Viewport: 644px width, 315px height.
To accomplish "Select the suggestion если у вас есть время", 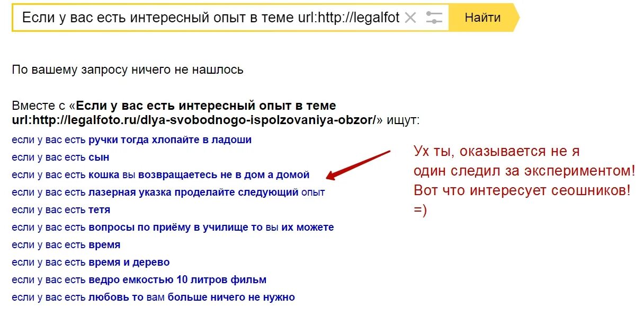I will [66, 245].
